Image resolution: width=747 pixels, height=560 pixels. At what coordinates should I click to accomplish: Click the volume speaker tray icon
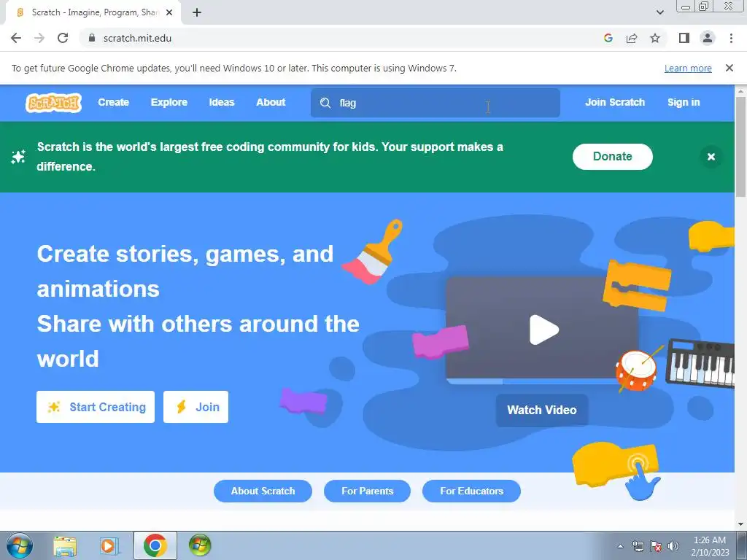673,546
